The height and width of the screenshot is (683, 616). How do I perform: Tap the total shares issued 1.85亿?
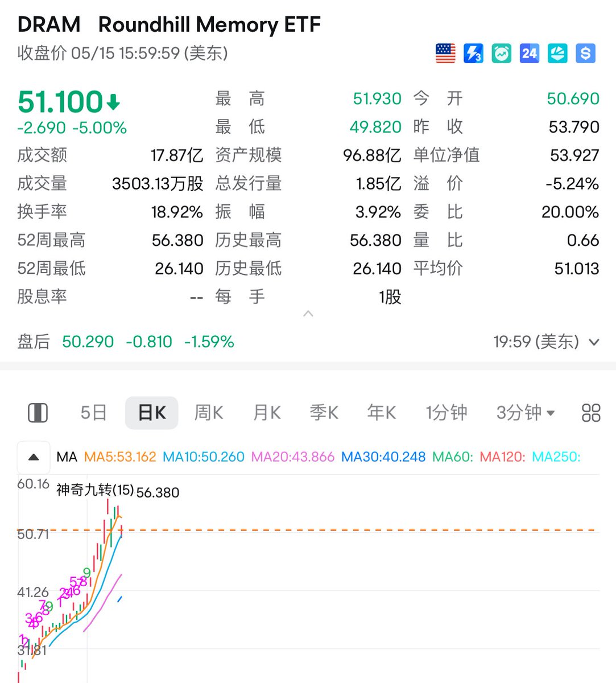coord(379,183)
